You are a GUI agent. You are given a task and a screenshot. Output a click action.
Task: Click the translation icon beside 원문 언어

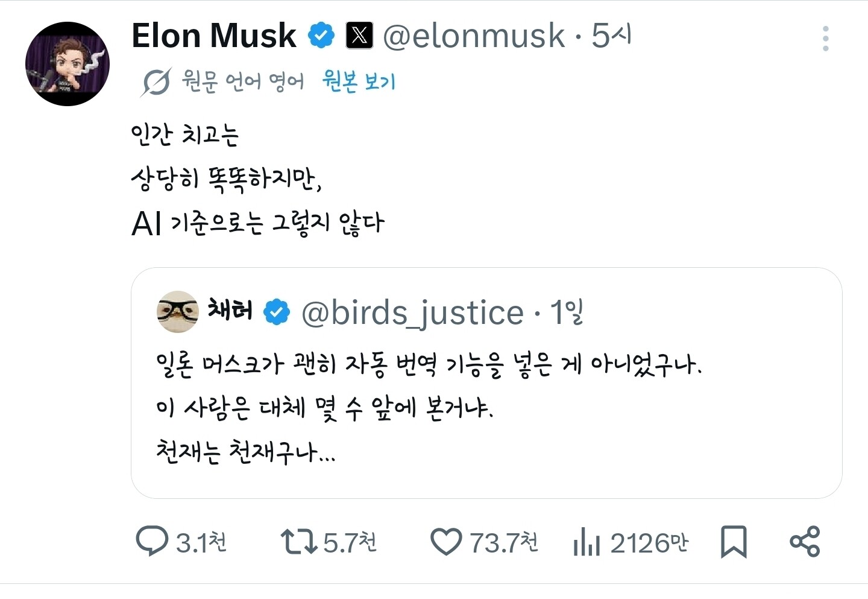pos(156,82)
